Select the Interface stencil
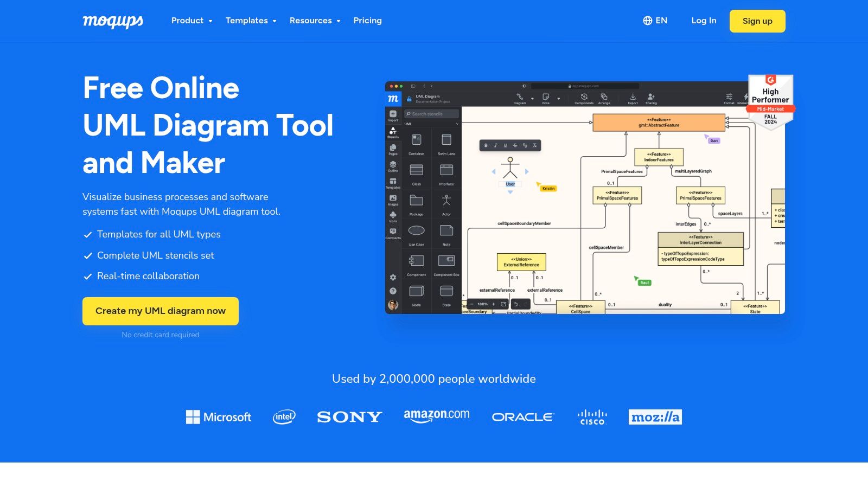This screenshot has height=488, width=868. tap(446, 174)
